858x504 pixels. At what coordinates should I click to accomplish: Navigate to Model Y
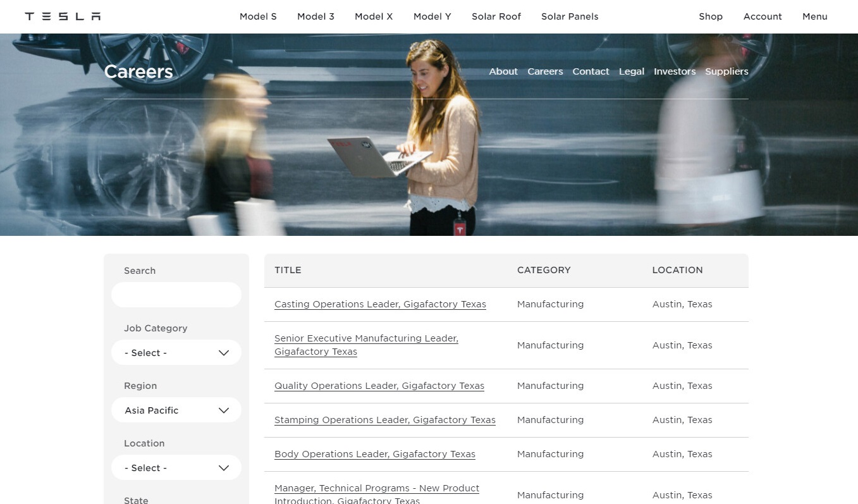pos(432,16)
